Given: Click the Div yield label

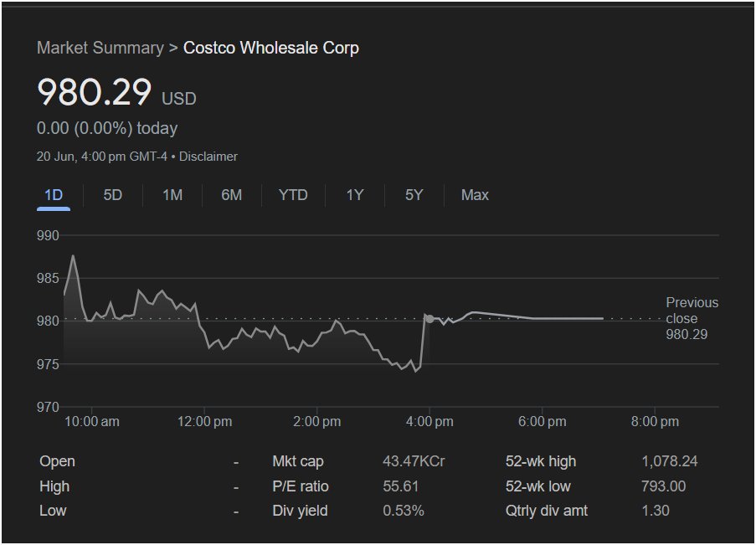Looking at the screenshot, I should click(x=300, y=511).
